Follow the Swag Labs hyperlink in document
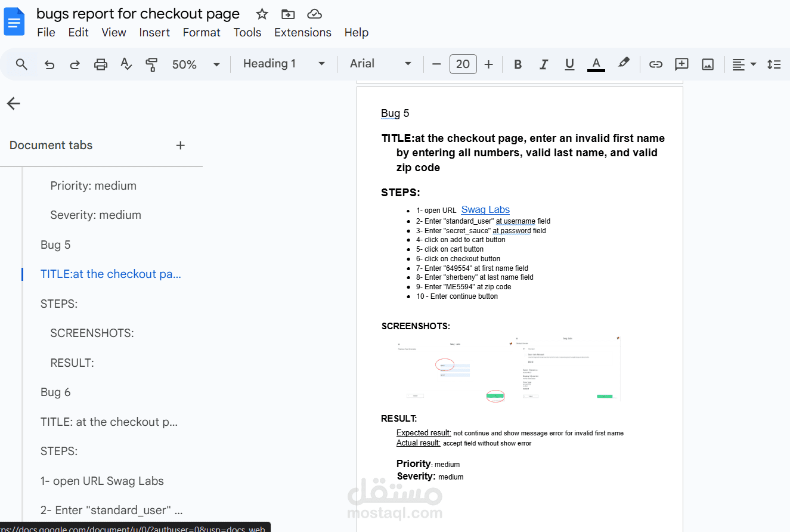The width and height of the screenshot is (790, 532). [485, 209]
